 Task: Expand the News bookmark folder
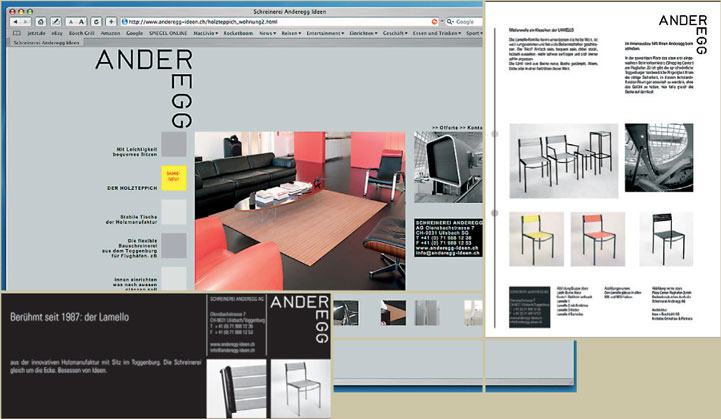tap(267, 33)
